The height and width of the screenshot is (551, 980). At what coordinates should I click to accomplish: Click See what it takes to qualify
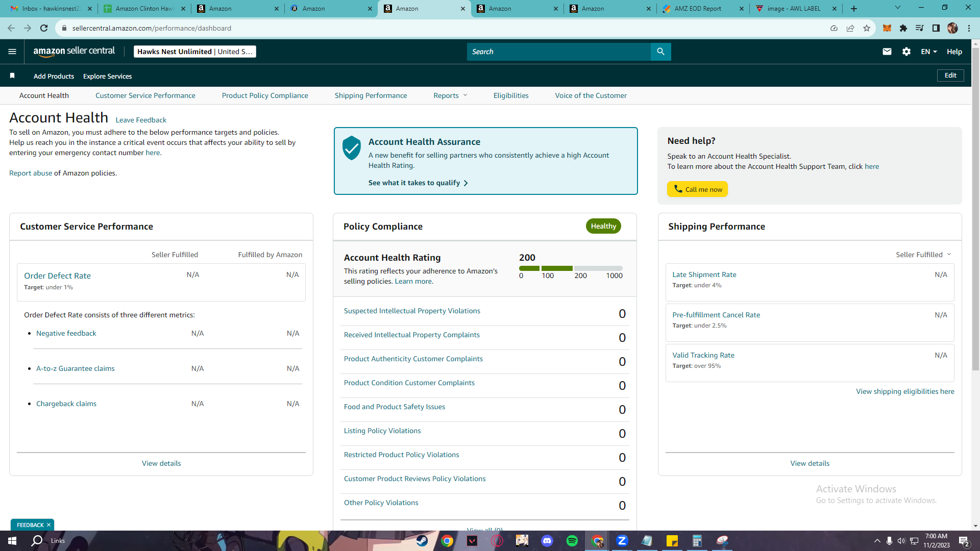click(418, 183)
